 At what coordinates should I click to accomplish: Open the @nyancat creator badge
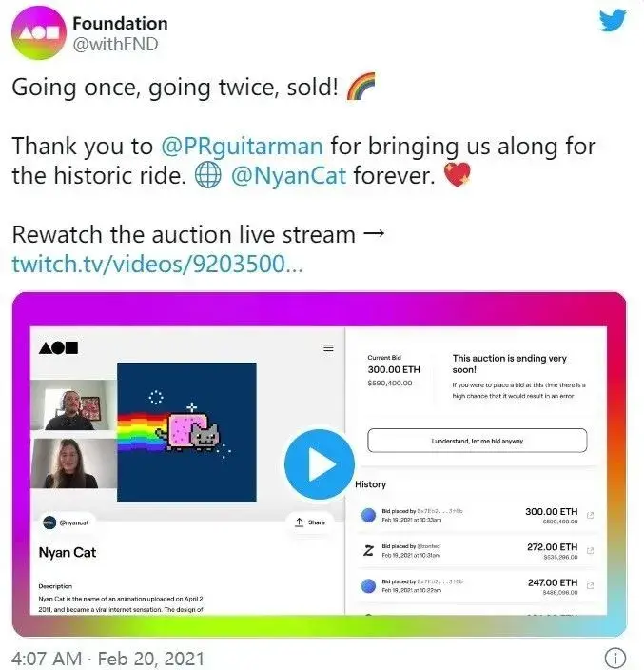(67, 522)
